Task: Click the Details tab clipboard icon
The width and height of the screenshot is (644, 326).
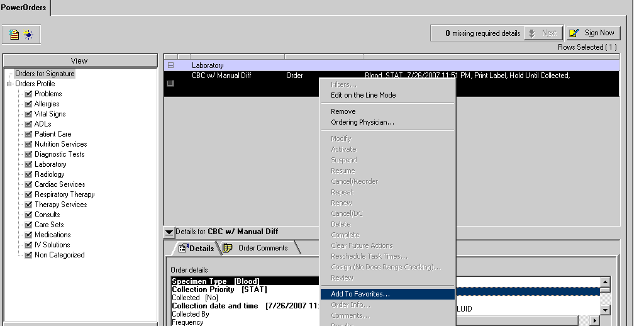Action: 183,249
